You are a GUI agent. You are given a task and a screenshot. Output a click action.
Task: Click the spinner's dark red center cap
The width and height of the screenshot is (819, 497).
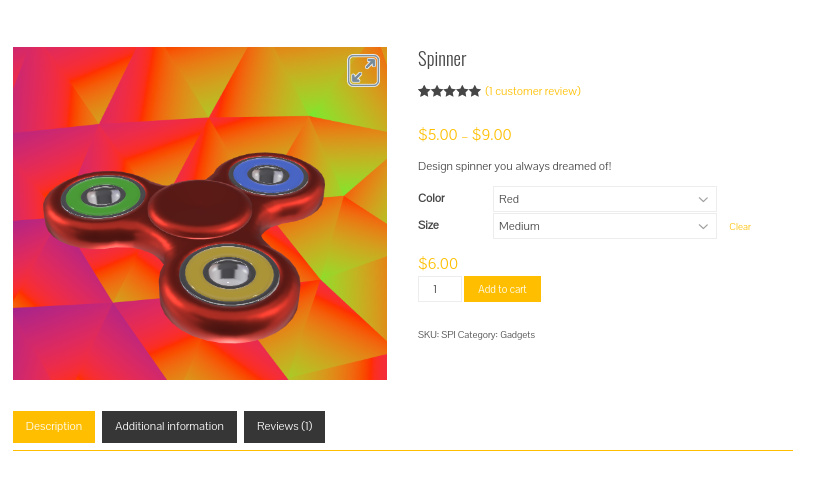(x=200, y=208)
